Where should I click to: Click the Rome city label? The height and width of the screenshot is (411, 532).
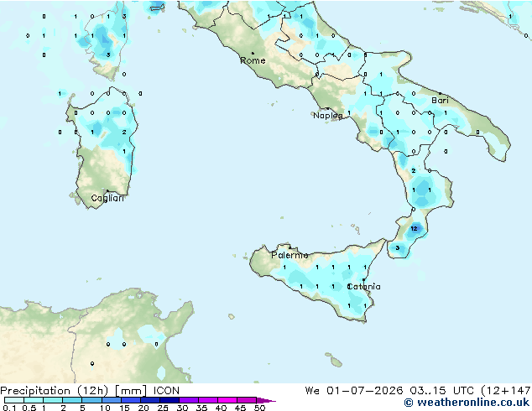tap(253, 60)
